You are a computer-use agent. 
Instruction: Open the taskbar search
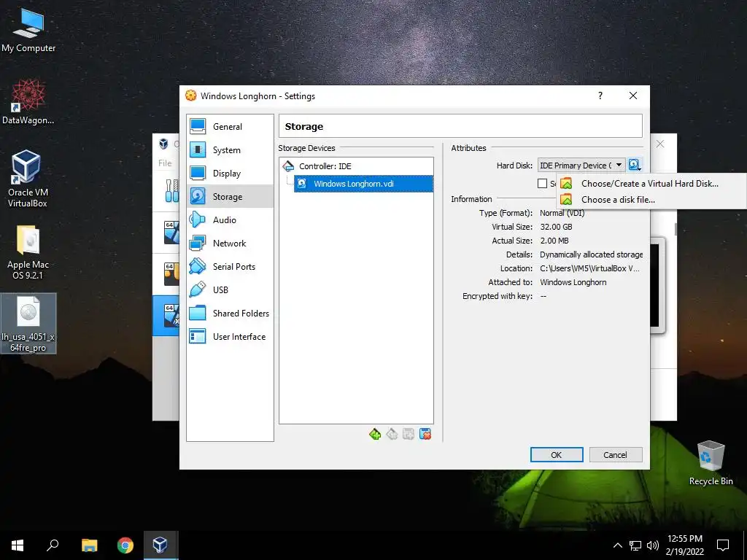[53, 545]
